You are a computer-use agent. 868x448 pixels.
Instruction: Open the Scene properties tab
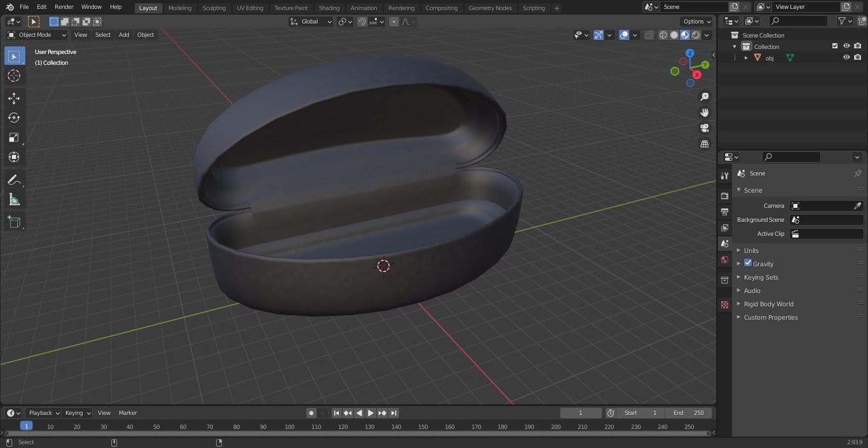coord(724,244)
